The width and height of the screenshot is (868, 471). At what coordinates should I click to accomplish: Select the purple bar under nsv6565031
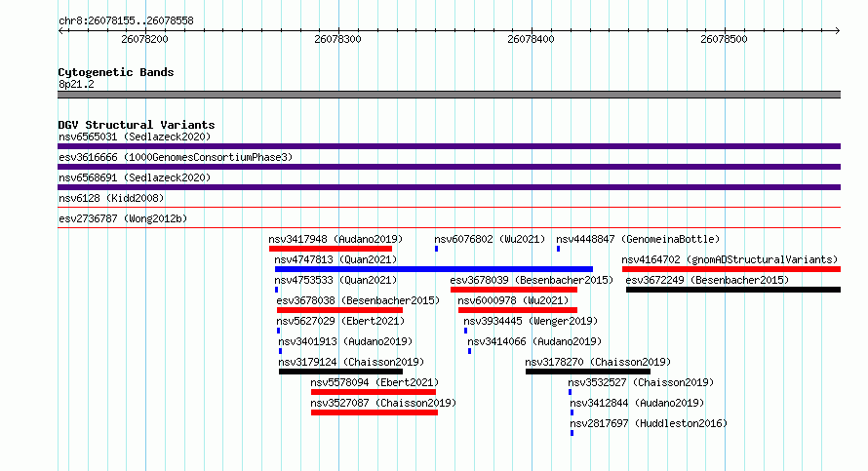pyautogui.click(x=449, y=146)
